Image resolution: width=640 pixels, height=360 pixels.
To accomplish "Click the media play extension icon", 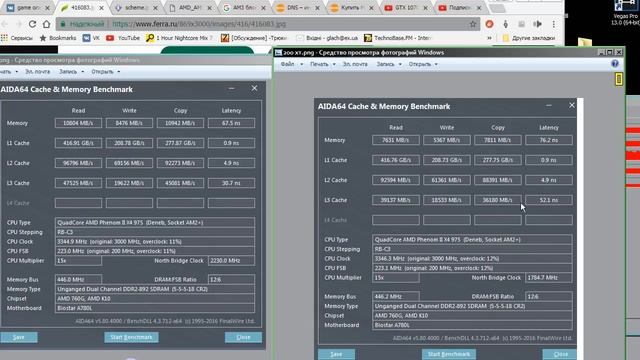I will (538, 24).
